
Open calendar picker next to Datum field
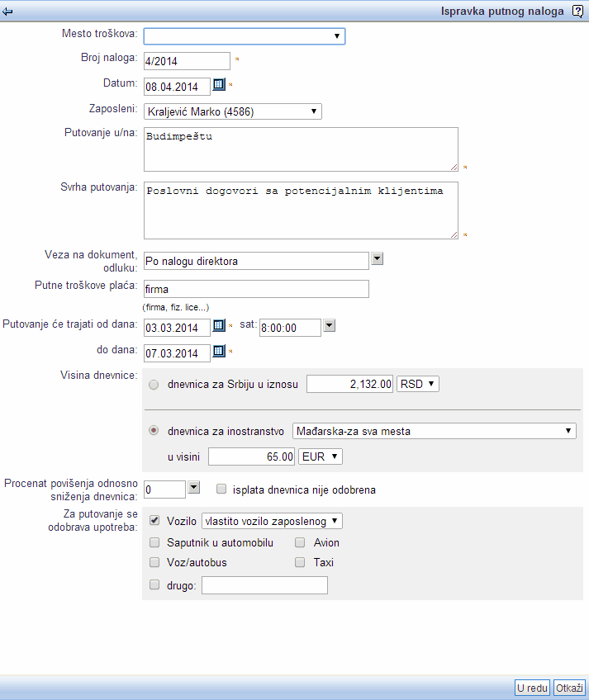tap(219, 84)
